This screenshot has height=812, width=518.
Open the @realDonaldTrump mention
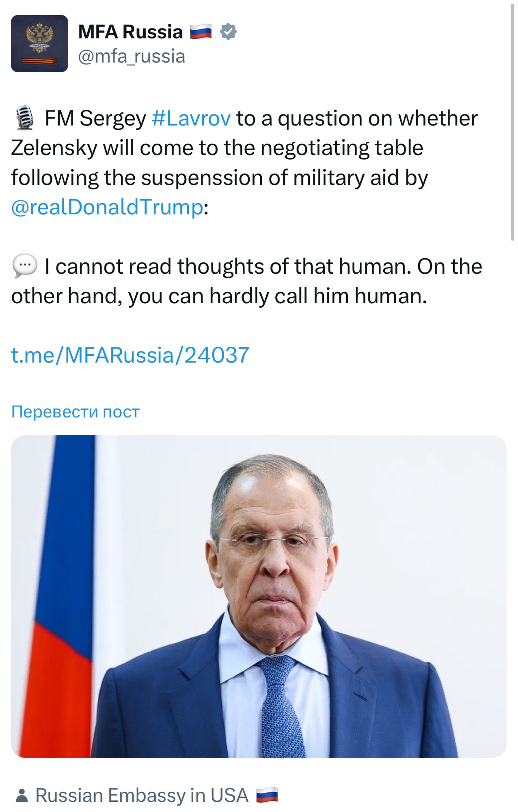[107, 207]
